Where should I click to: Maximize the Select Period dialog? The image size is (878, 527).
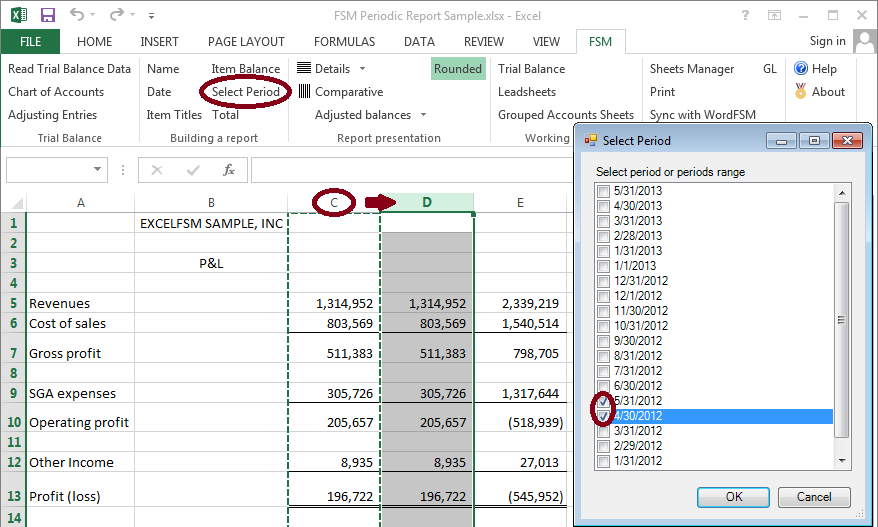pos(814,141)
